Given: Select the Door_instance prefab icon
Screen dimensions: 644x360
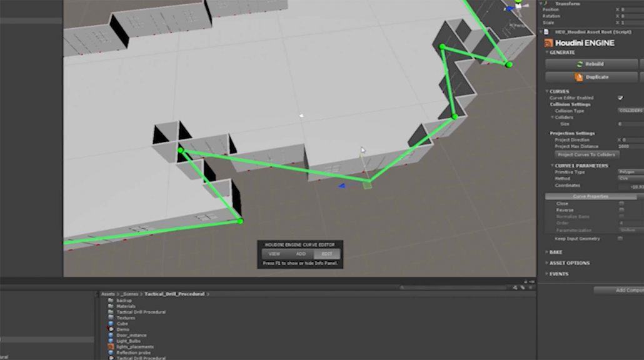Looking at the screenshot, I should pos(110,335).
